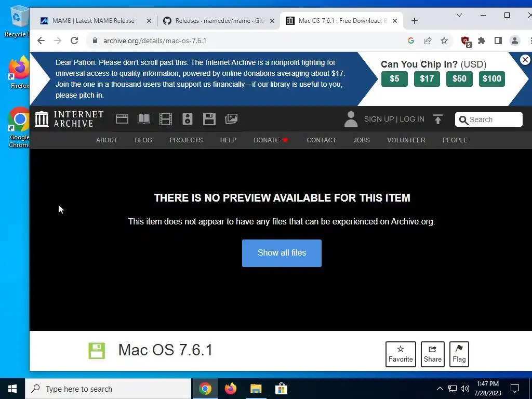532x399 pixels.
Task: Click the search magnifier icon
Action: click(463, 120)
